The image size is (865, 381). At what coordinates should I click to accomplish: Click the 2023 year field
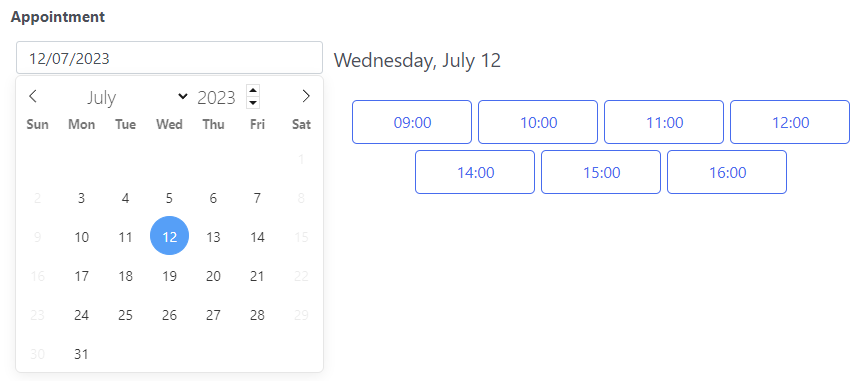pos(217,98)
